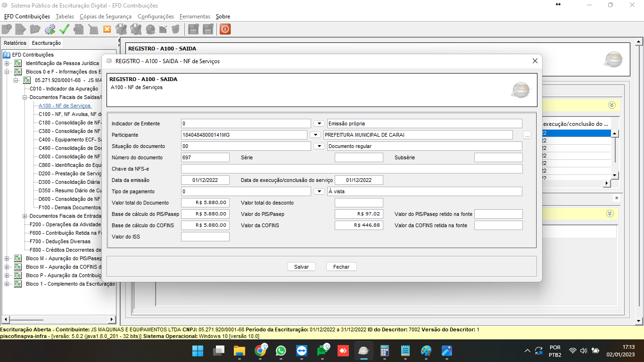Select C100 - NF, NF Avulsa tree item
This screenshot has height=362, width=644.
(70, 114)
